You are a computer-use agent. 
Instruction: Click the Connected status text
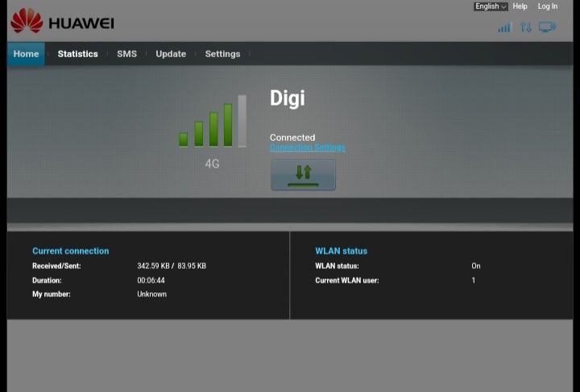coord(292,138)
